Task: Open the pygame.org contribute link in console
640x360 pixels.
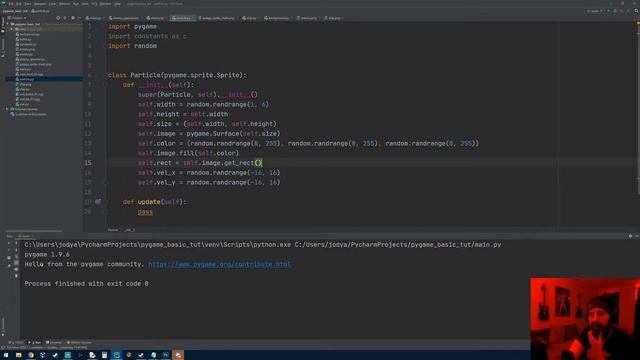Action: (x=220, y=264)
